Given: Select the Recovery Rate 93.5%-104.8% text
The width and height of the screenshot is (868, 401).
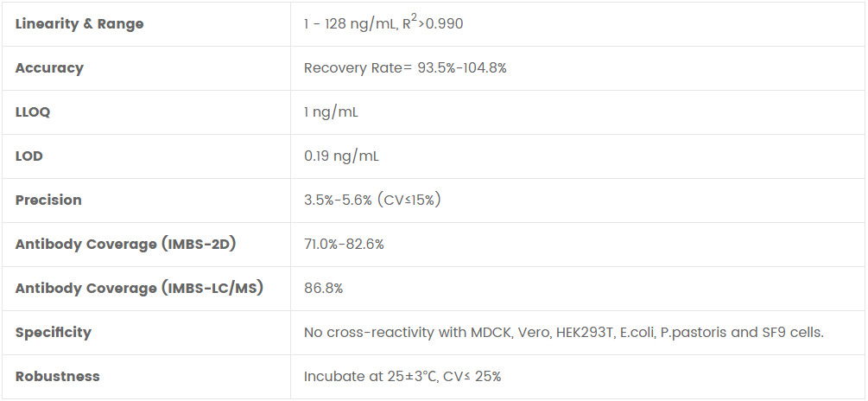Looking at the screenshot, I should tap(405, 68).
